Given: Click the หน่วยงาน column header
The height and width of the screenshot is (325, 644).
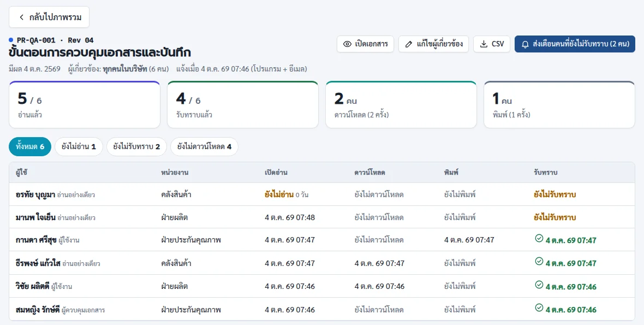Looking at the screenshot, I should pyautogui.click(x=175, y=173).
